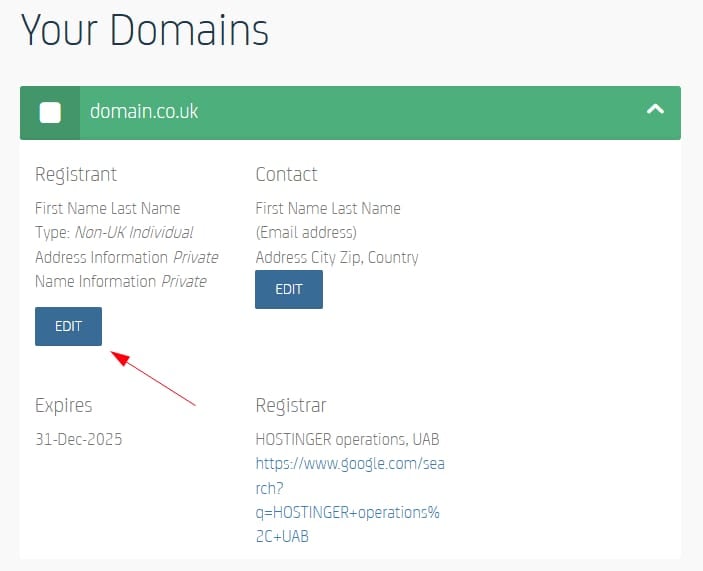Viewport: 703px width, 571px height.
Task: Click the 'Registrar' heading
Action: 291,406
